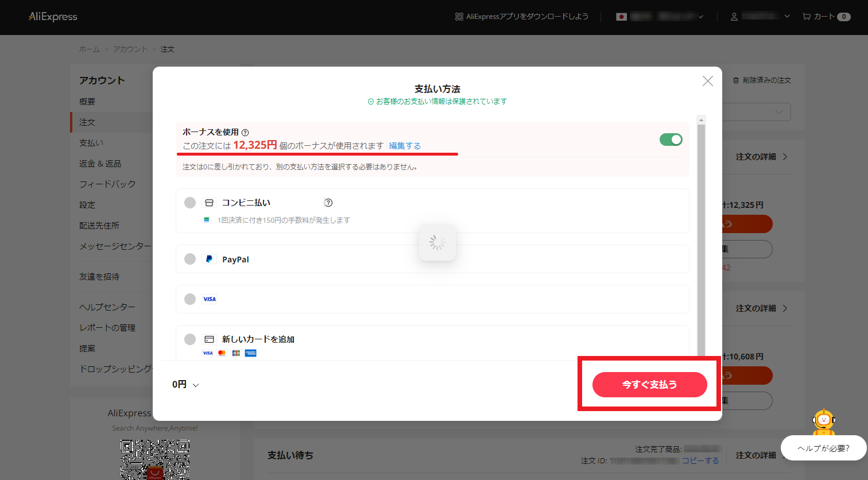
Task: Click the AliExpress logo
Action: pos(52,17)
